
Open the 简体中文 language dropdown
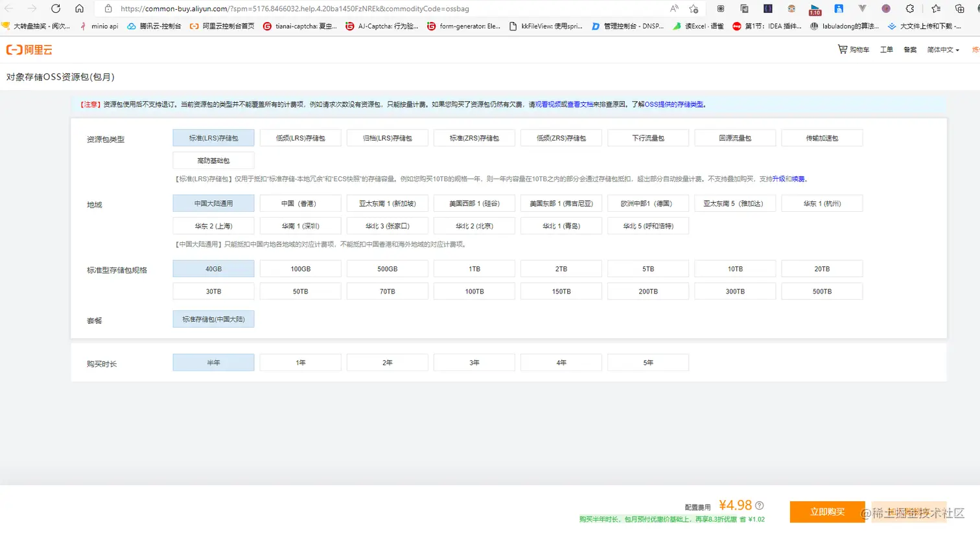tap(943, 50)
